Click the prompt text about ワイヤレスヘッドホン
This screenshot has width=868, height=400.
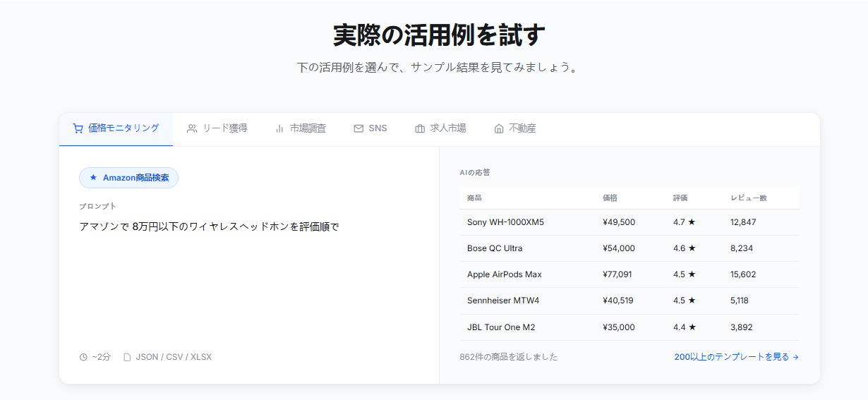click(210, 227)
